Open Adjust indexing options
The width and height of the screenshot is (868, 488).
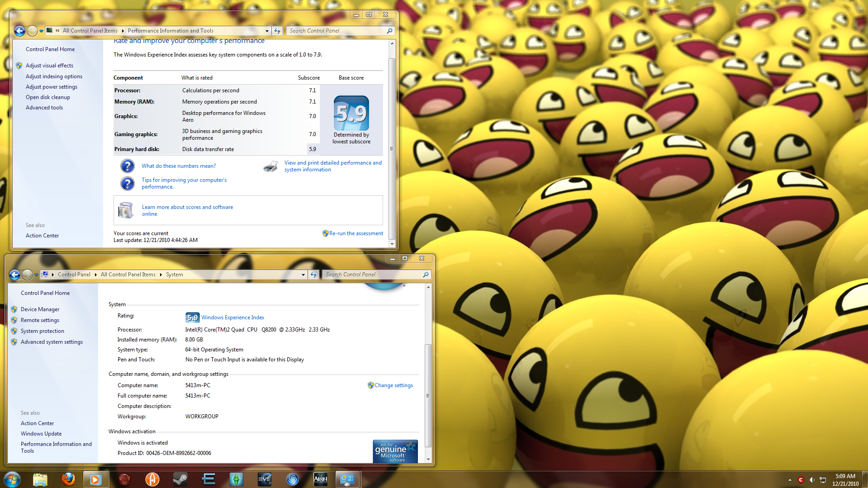click(54, 76)
